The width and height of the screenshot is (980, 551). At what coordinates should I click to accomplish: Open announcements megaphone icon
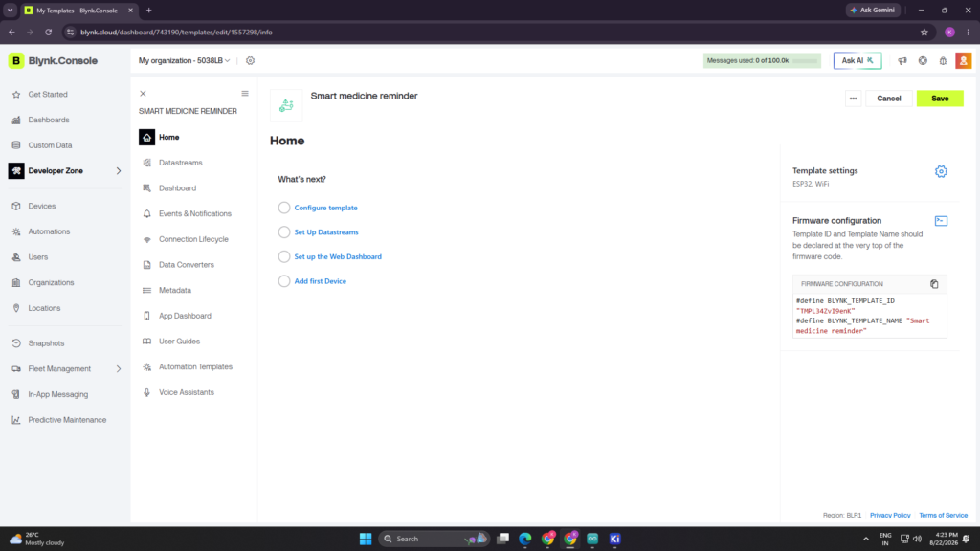(902, 60)
